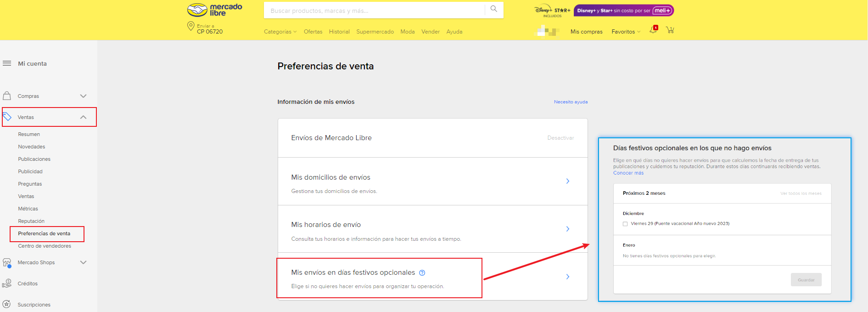The image size is (868, 312).
Task: Click the help icon beside festivos opcionales
Action: [x=422, y=273]
